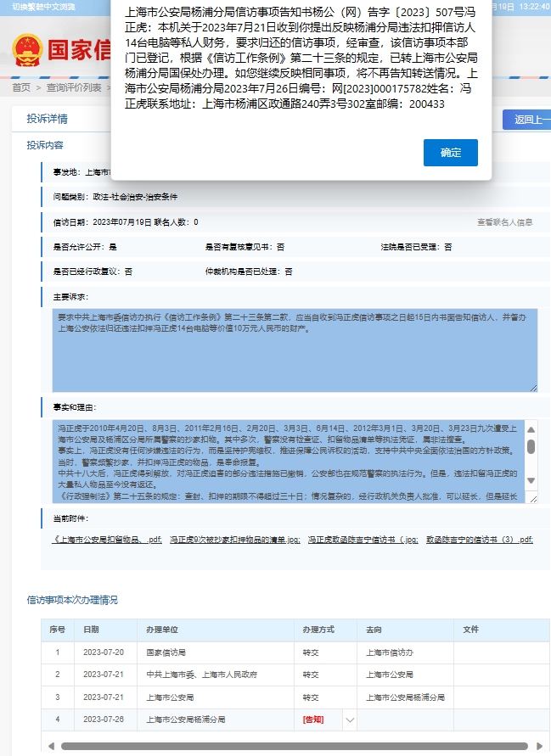Screen dimensions: 551x756
Task: Click the red [告知] link in row 4
Action: (x=312, y=720)
